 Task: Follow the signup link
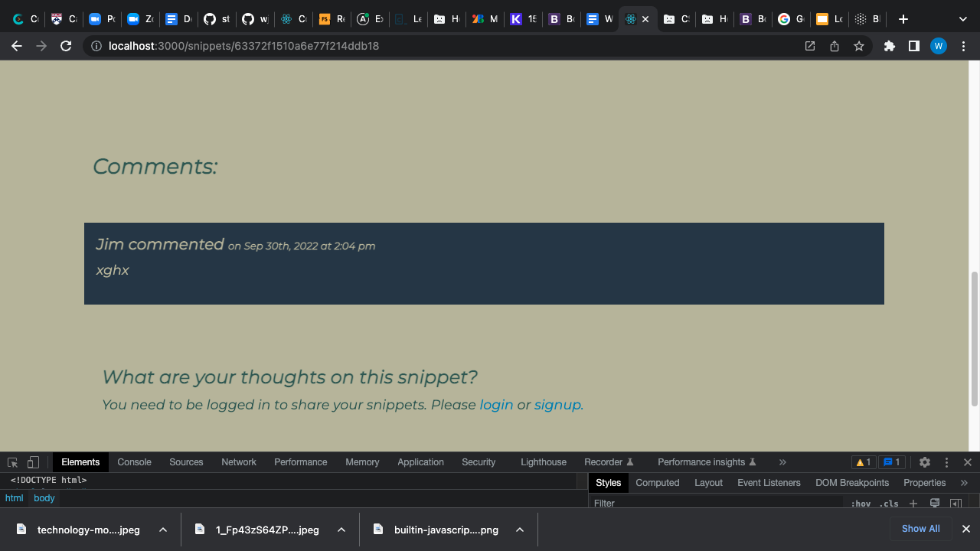tap(557, 405)
